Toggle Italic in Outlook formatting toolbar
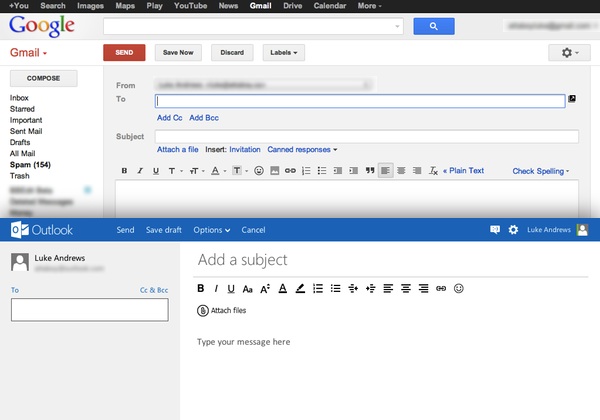 click(x=216, y=288)
